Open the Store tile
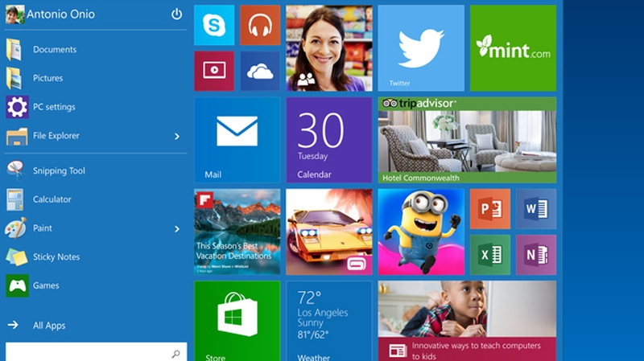Image resolution: width=644 pixels, height=361 pixels. (237, 321)
